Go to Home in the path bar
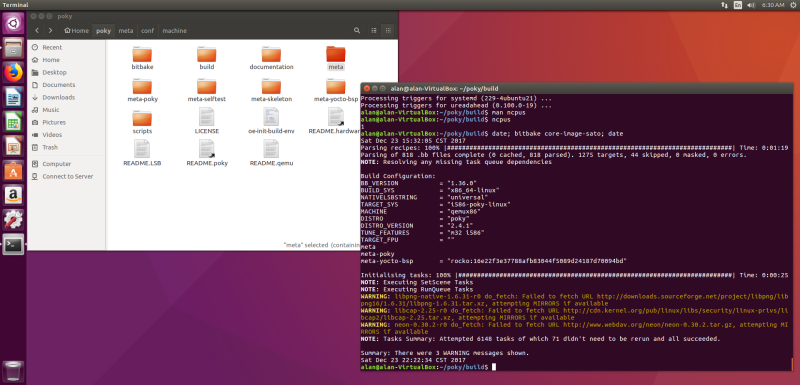 [x=77, y=31]
